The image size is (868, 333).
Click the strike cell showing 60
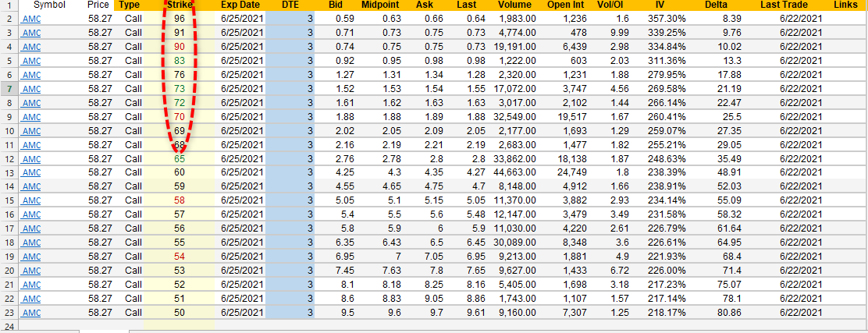tap(180, 173)
